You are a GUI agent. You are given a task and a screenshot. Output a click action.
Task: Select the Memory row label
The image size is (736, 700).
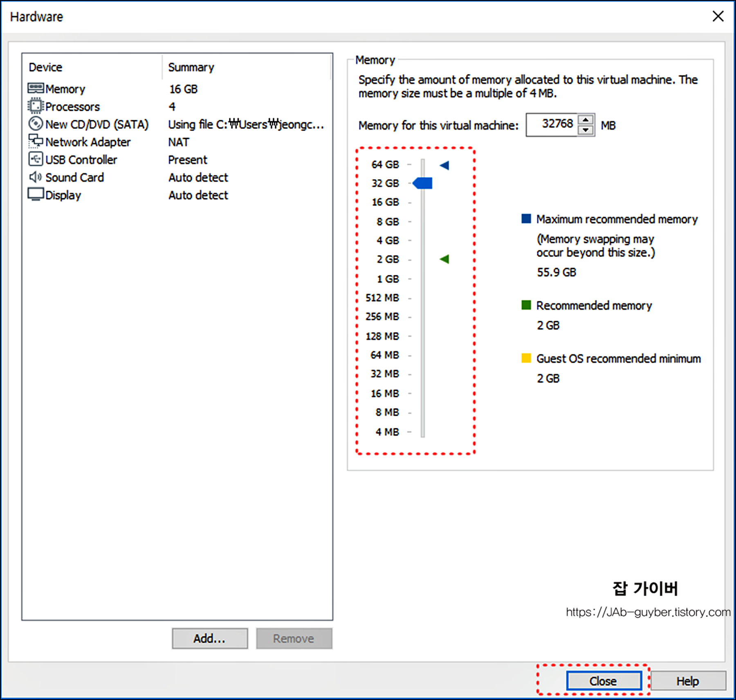click(65, 89)
